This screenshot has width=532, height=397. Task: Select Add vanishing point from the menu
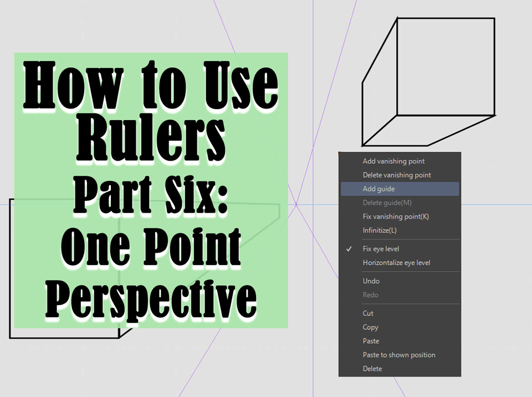pyautogui.click(x=393, y=161)
